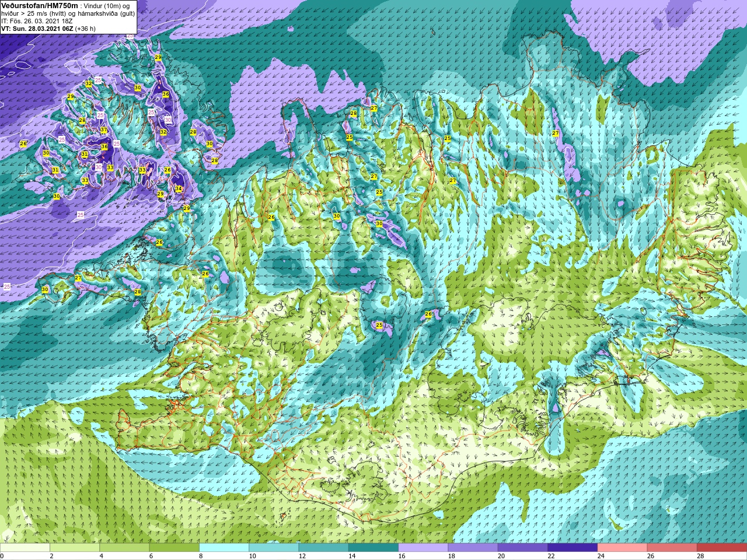Screen dimensions: 747x560
Task: Click the legend tick label 8
Action: click(x=201, y=556)
